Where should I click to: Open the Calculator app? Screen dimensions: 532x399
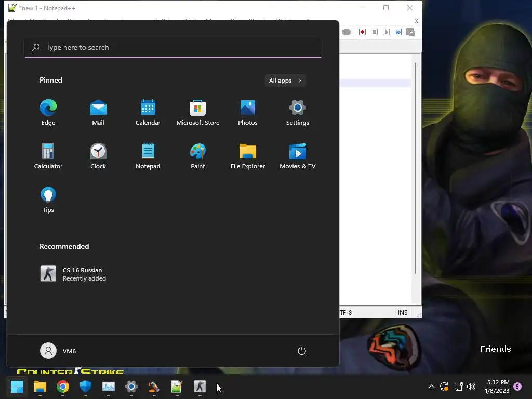click(x=48, y=156)
